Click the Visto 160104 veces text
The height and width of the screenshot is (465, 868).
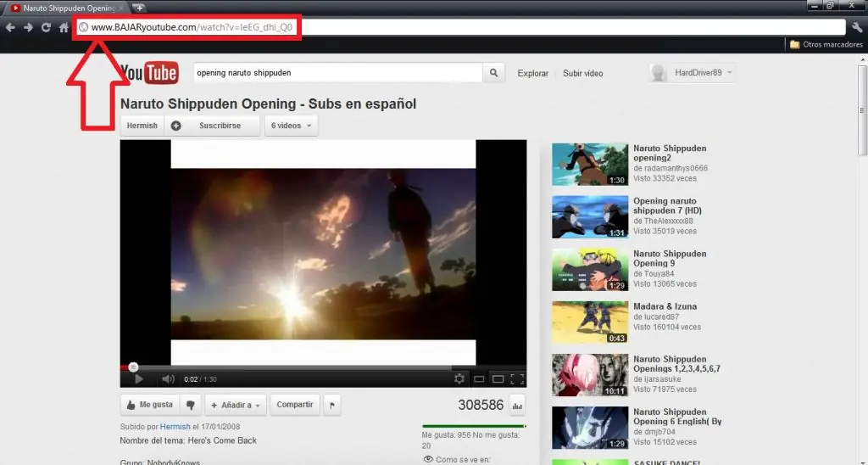667,327
